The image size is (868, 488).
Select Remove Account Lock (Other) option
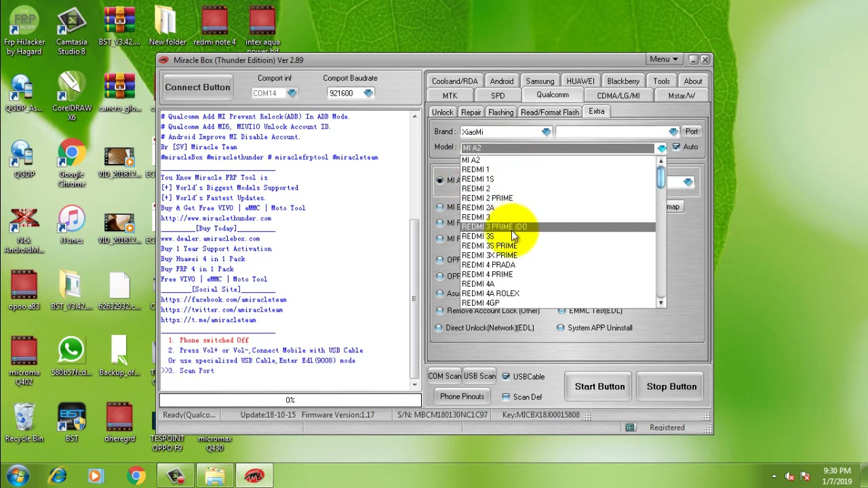439,311
